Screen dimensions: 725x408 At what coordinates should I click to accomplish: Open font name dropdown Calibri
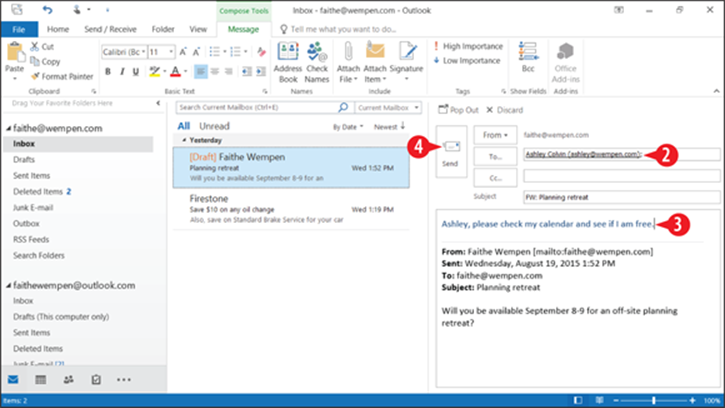tap(143, 52)
